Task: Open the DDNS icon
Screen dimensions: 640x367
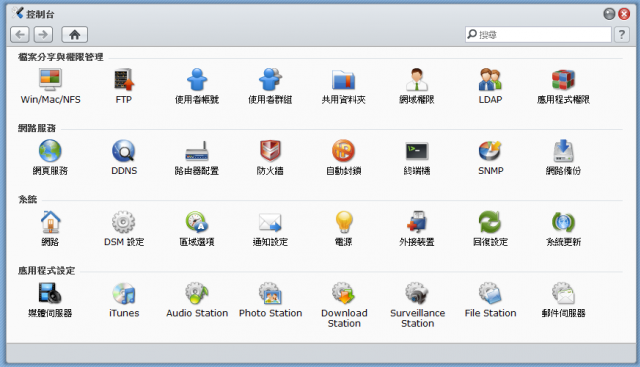Action: point(124,151)
